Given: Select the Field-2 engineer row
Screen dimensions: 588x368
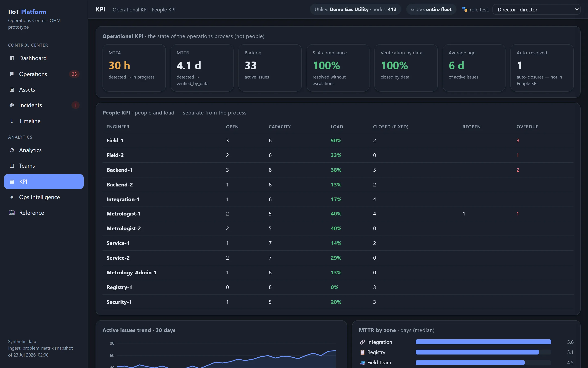Looking at the screenshot, I should [338, 155].
